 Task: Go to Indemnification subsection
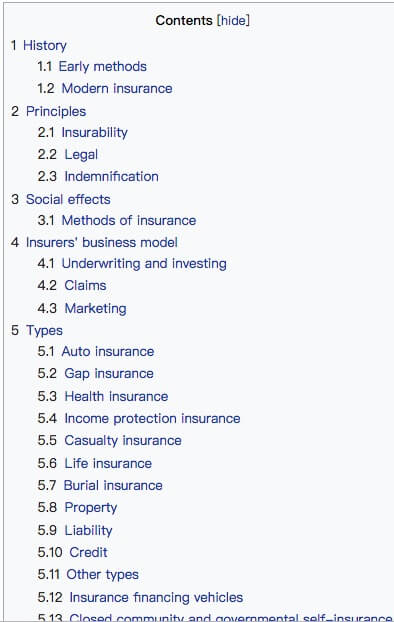click(111, 177)
